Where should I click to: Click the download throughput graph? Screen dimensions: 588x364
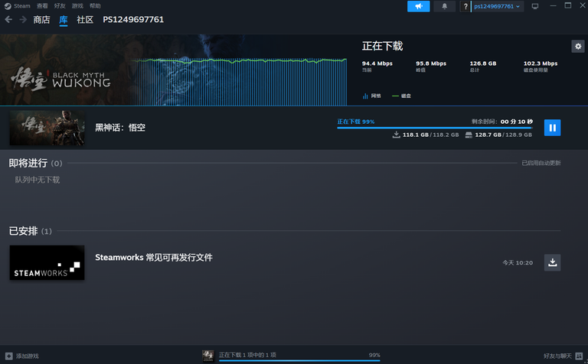[240, 81]
